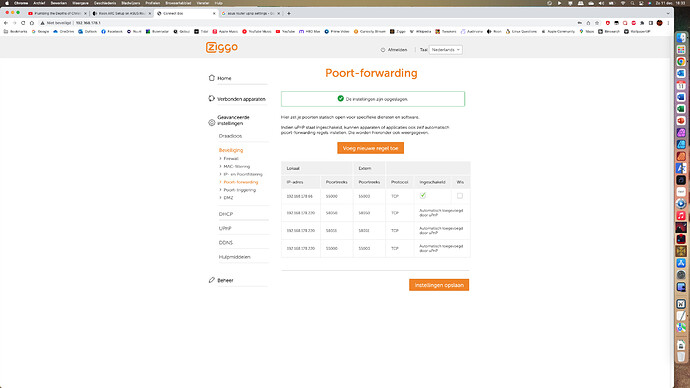Click the Wi-Fi status icon
Viewport: 690px width, 388px height.
pos(623,3)
